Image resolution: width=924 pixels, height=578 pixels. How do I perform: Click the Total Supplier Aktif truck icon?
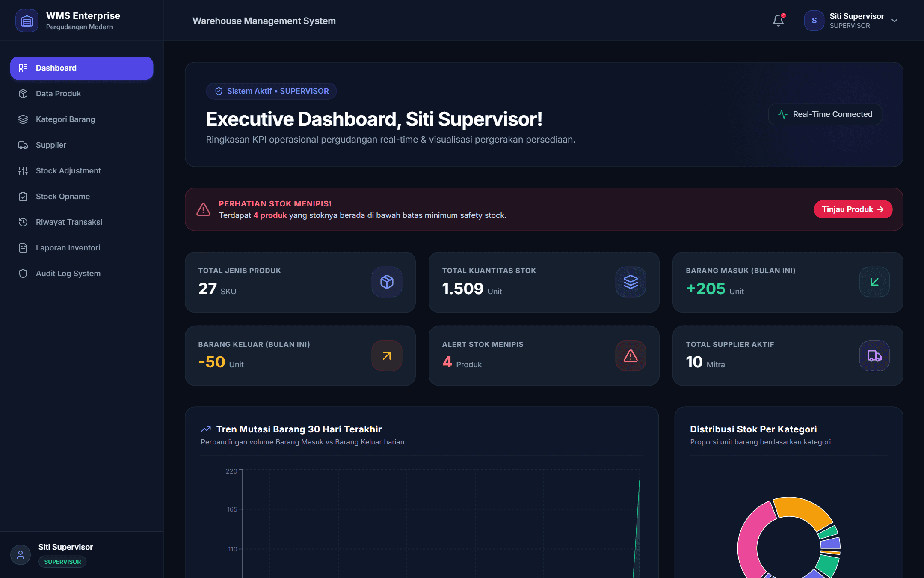(874, 355)
